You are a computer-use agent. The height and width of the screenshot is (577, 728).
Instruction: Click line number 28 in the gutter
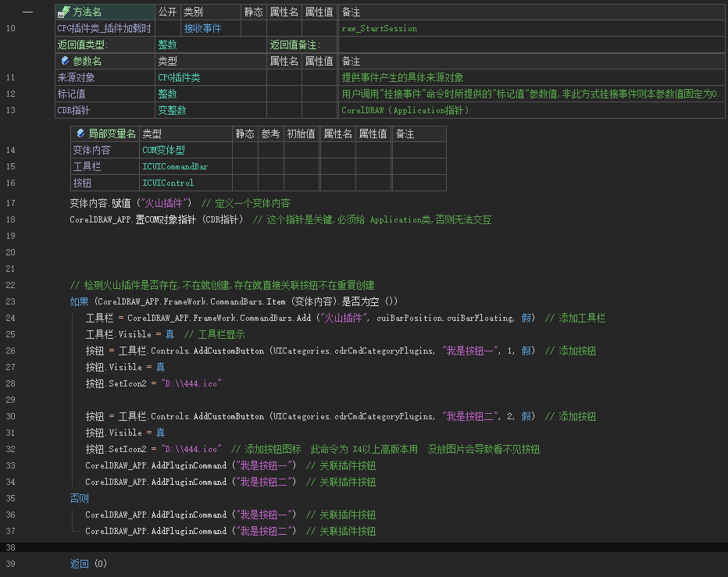coord(10,383)
